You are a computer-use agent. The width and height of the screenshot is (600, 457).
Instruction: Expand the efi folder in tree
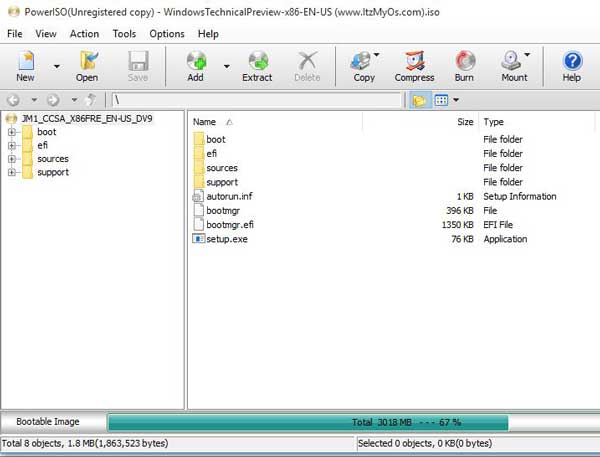coord(11,146)
